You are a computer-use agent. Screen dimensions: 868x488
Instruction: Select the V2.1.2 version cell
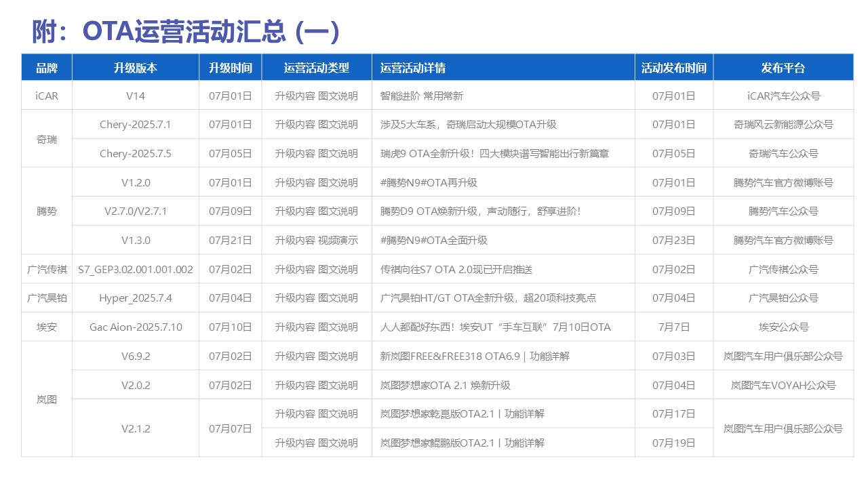pos(136,428)
